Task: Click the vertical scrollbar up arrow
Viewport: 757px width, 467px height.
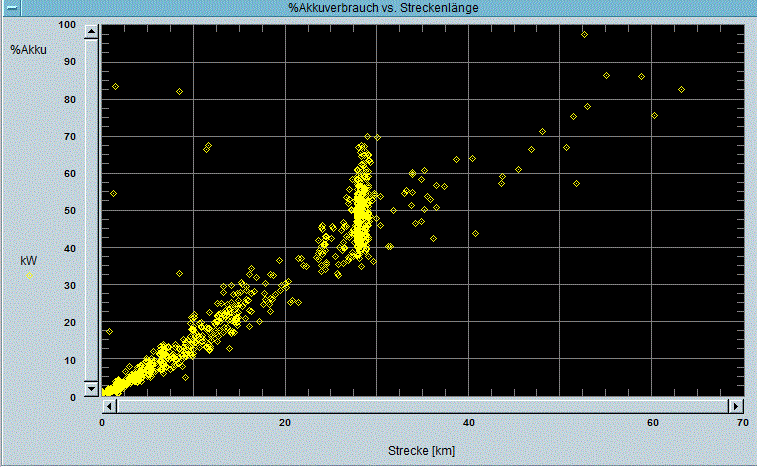Action: tap(91, 32)
